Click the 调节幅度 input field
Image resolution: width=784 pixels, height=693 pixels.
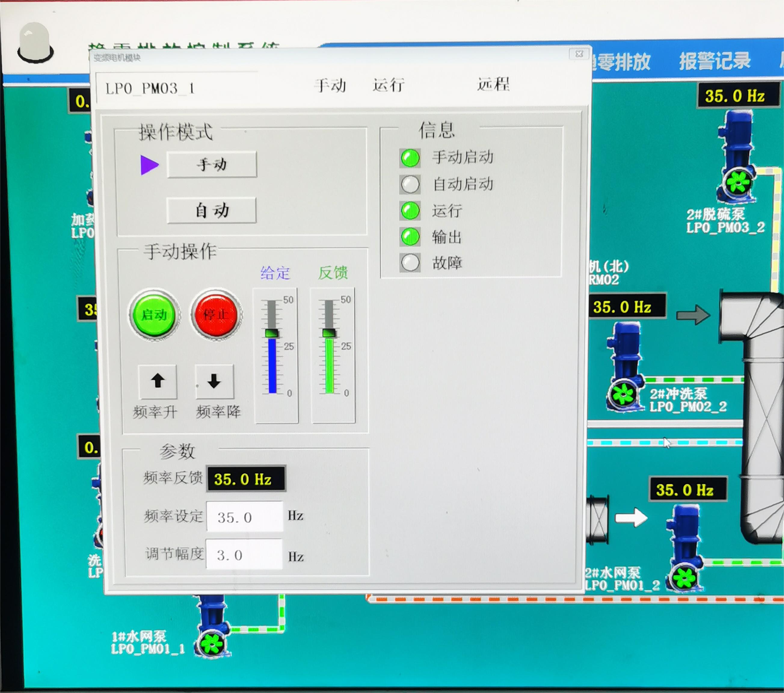244,554
